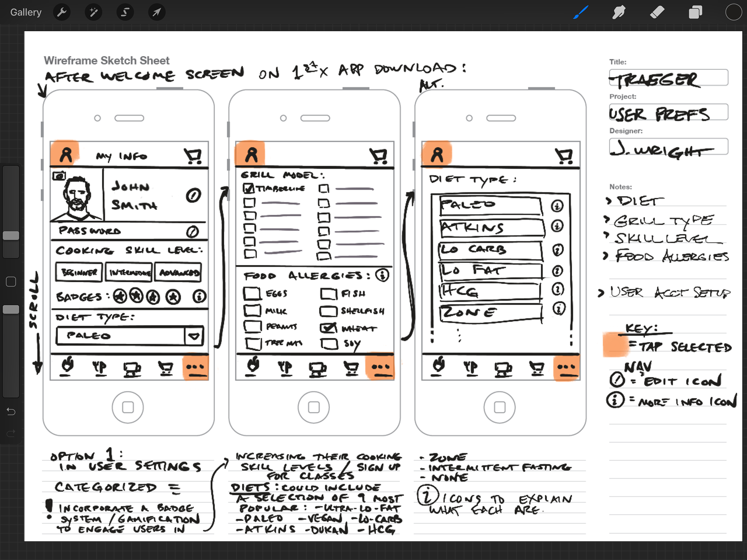The height and width of the screenshot is (560, 747).
Task: Activate the Selection S tool
Action: [x=125, y=12]
